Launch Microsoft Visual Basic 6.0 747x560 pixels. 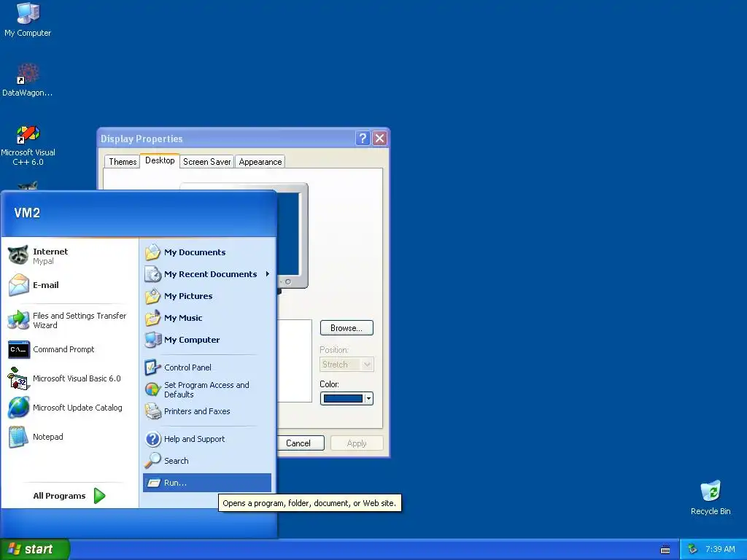click(69, 378)
